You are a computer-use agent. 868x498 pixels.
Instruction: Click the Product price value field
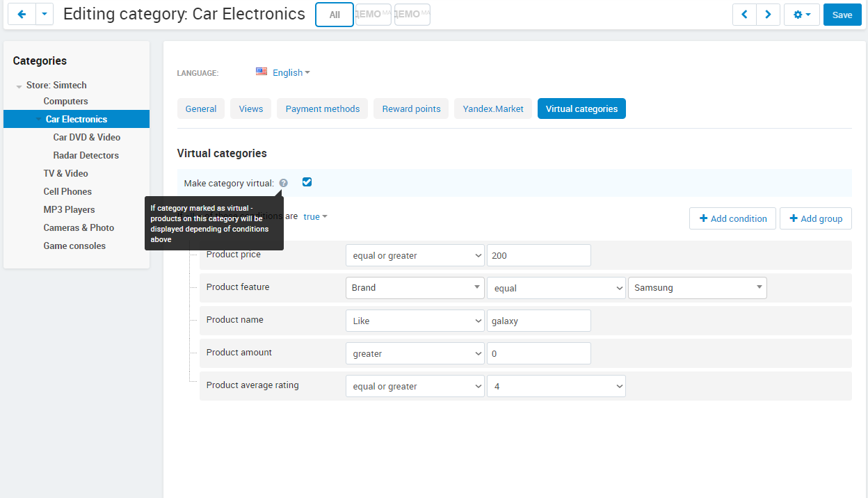[539, 255]
